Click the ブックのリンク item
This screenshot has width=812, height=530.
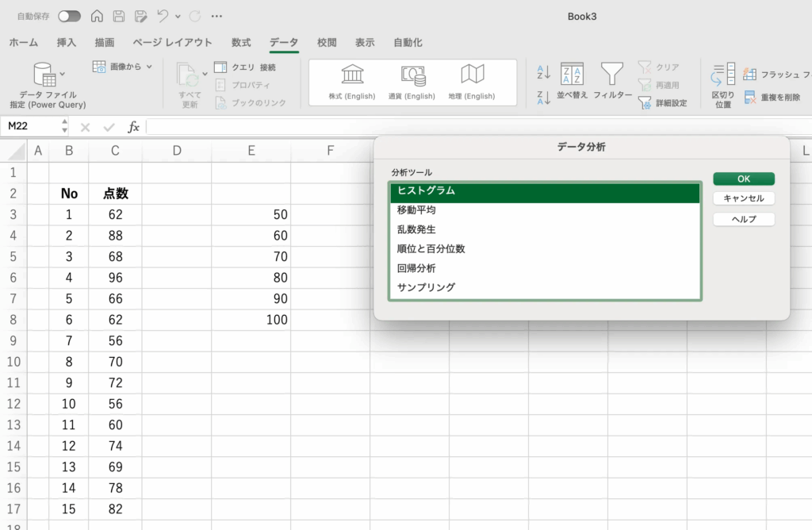point(251,102)
